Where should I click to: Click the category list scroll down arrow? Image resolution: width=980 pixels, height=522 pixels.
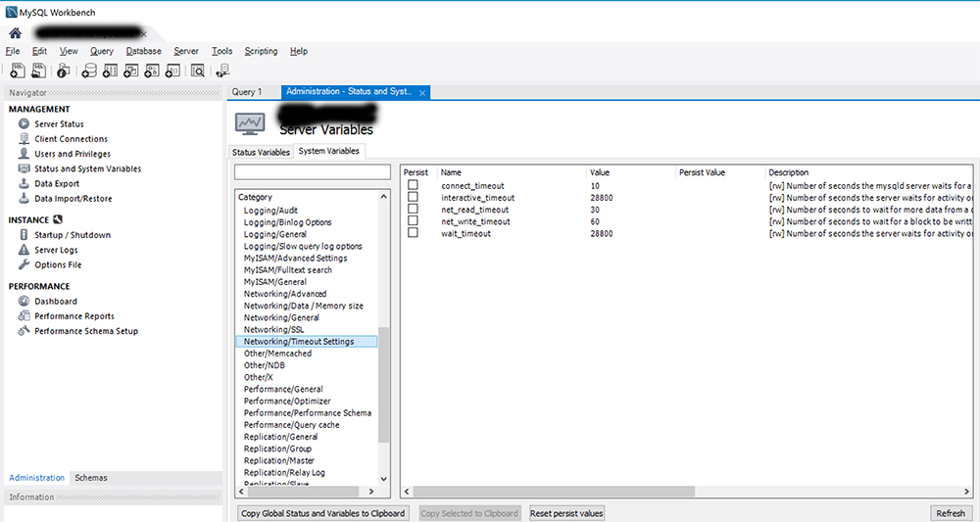(x=384, y=480)
